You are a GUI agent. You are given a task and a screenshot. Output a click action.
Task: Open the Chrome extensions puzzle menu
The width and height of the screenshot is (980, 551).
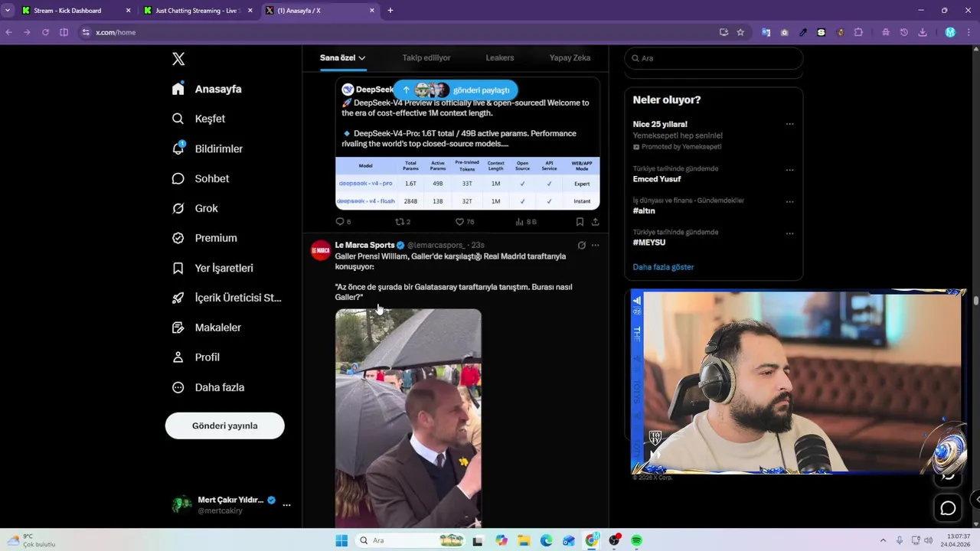point(858,32)
